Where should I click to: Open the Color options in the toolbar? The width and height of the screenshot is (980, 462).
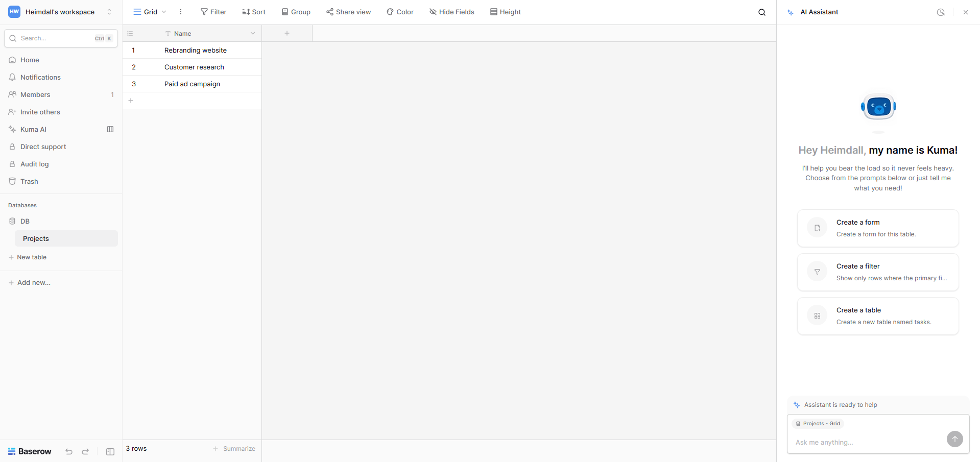pyautogui.click(x=400, y=12)
